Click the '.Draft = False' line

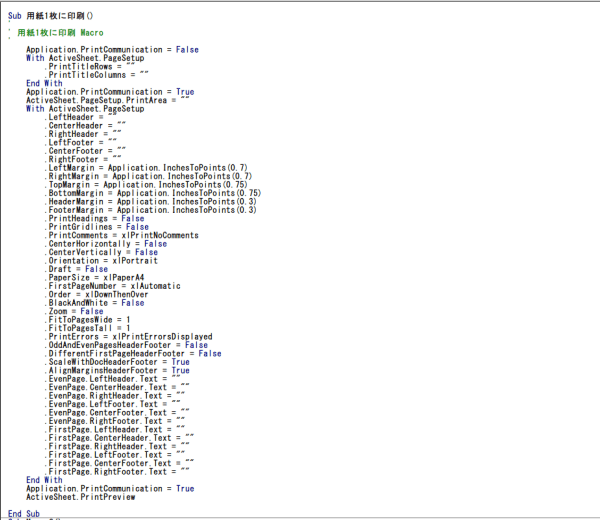tap(76, 269)
